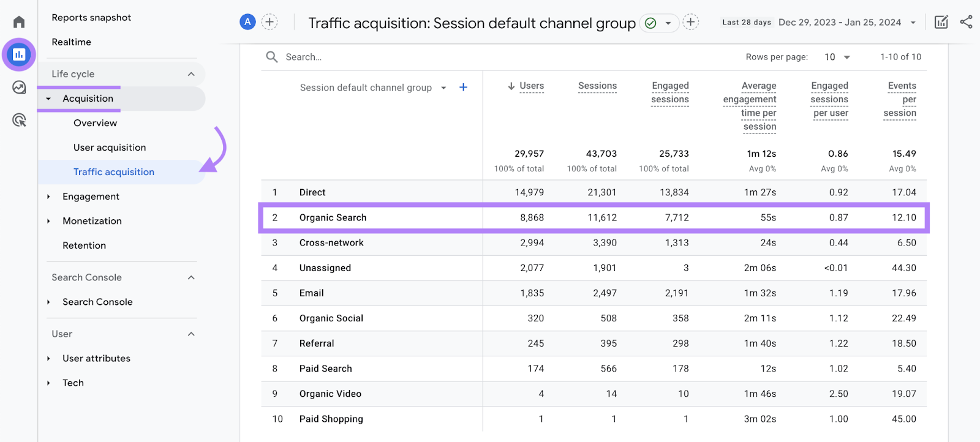The width and height of the screenshot is (980, 442).
Task: Sort by Events per session header
Action: 900,100
